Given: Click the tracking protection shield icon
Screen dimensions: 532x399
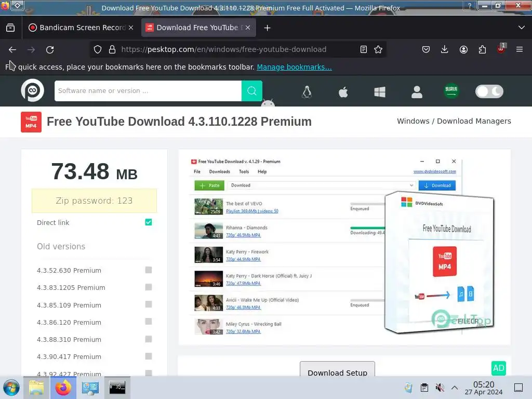Looking at the screenshot, I should click(x=98, y=49).
